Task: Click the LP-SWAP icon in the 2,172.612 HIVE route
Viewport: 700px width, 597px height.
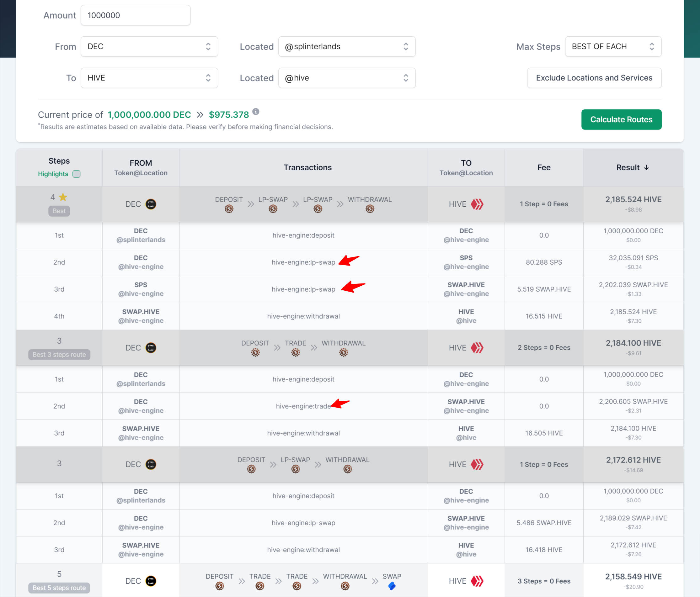Action: click(x=296, y=469)
